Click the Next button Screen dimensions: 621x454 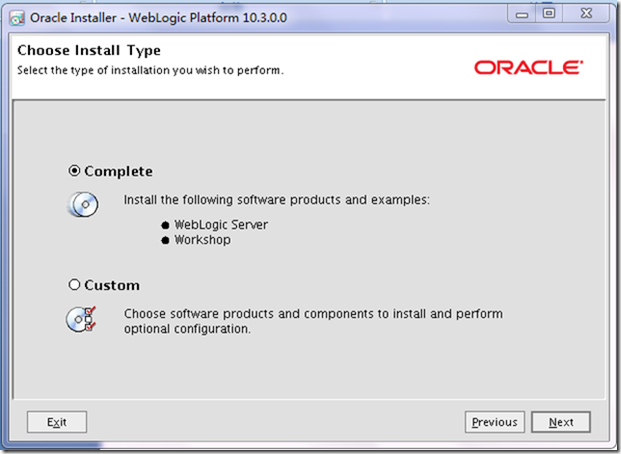click(561, 422)
